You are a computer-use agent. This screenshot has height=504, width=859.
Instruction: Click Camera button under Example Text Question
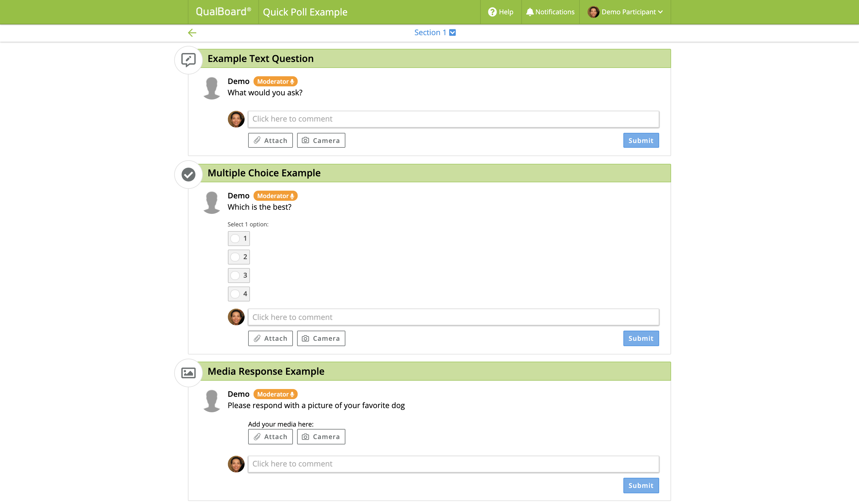[x=321, y=140]
